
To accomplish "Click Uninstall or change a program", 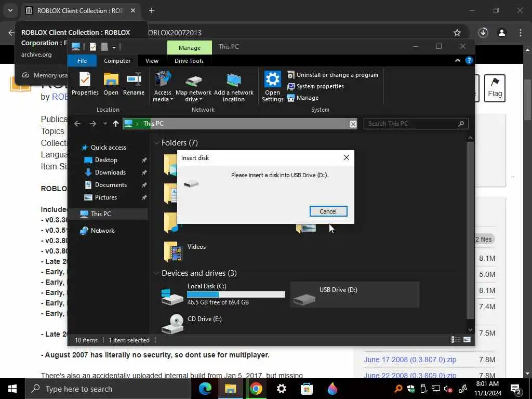I will pos(332,75).
